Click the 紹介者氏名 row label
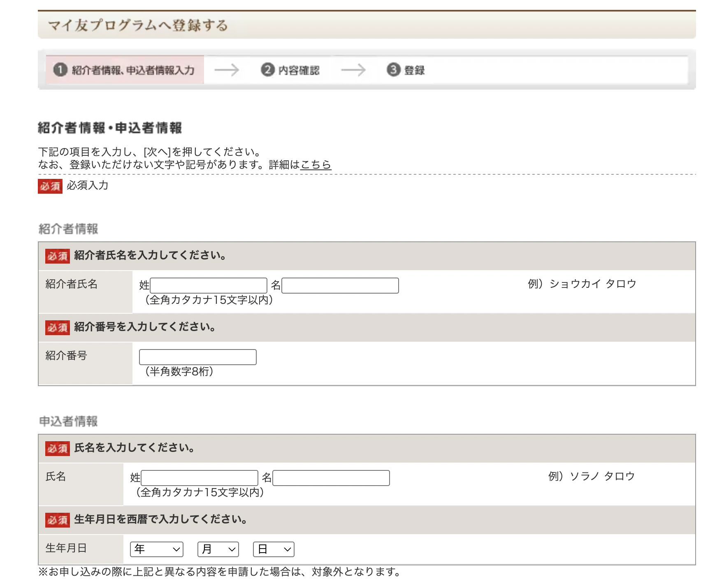The height and width of the screenshot is (588, 724). click(x=72, y=284)
